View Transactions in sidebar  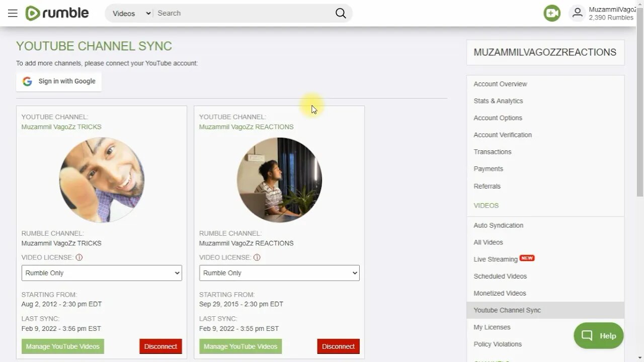492,152
